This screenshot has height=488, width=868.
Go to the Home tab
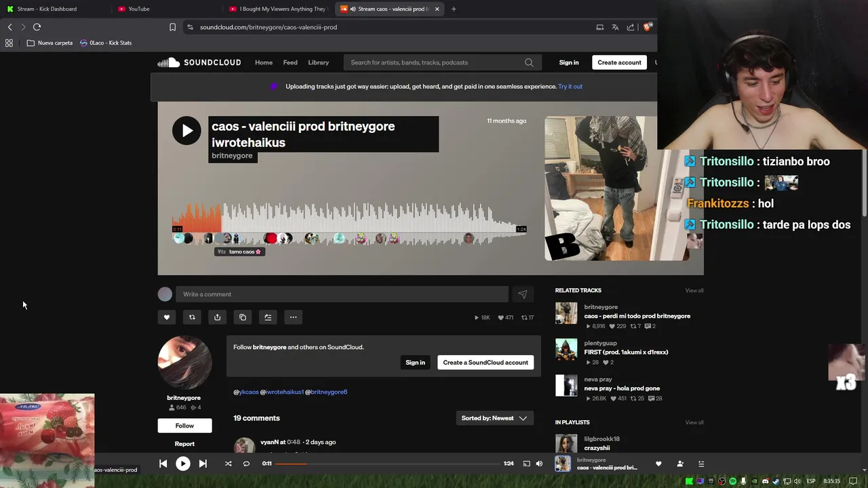264,62
